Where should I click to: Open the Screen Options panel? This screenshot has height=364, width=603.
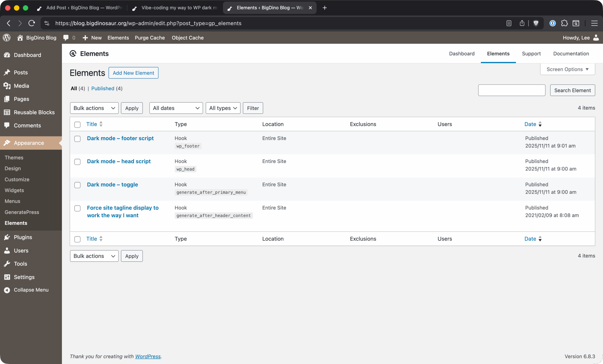pos(567,69)
